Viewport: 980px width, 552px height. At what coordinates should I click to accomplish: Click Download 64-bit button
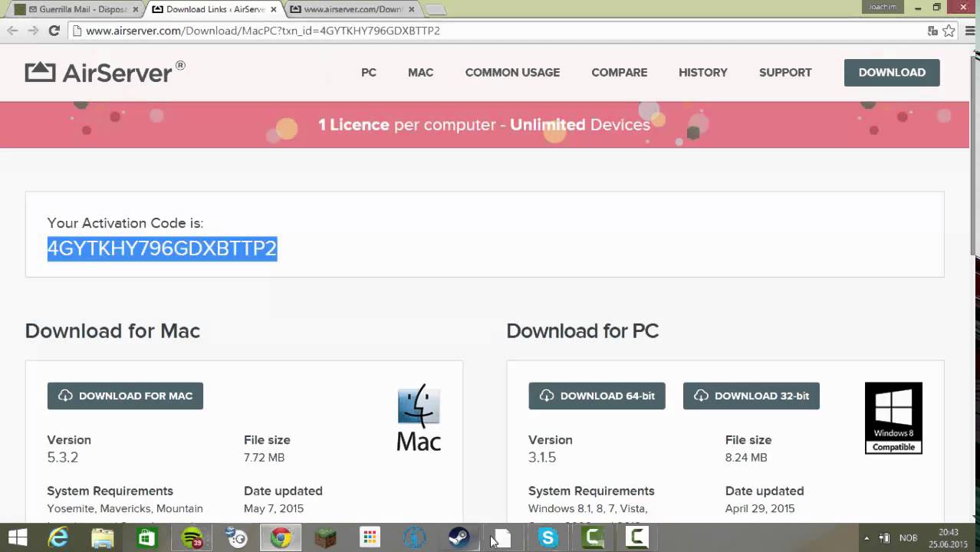point(597,396)
